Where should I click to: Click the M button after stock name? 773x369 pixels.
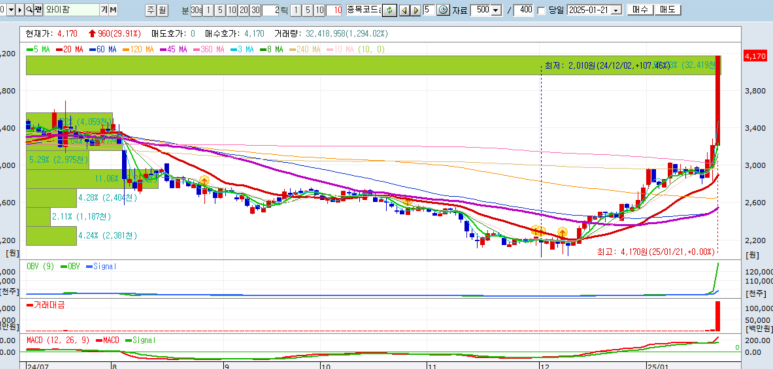113,9
